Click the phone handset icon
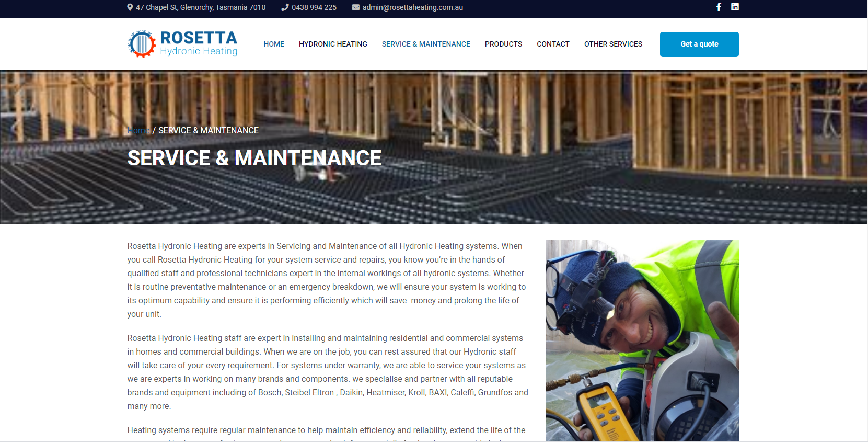 (285, 7)
